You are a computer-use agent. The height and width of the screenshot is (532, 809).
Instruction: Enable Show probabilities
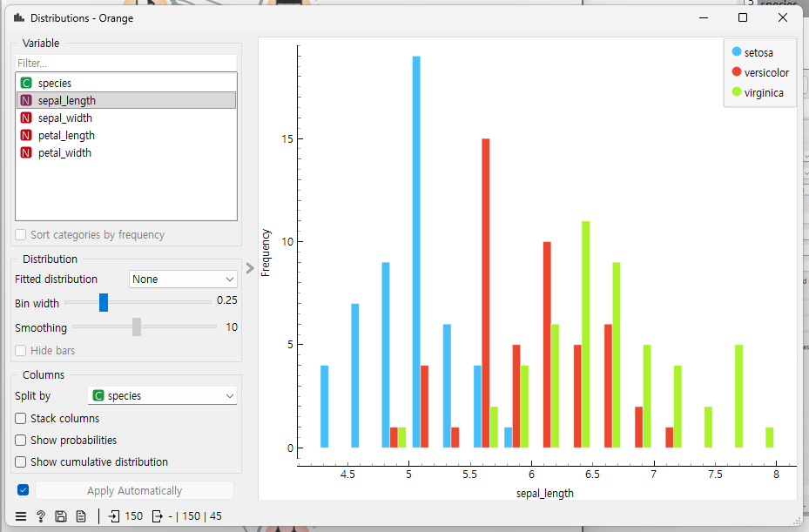21,441
